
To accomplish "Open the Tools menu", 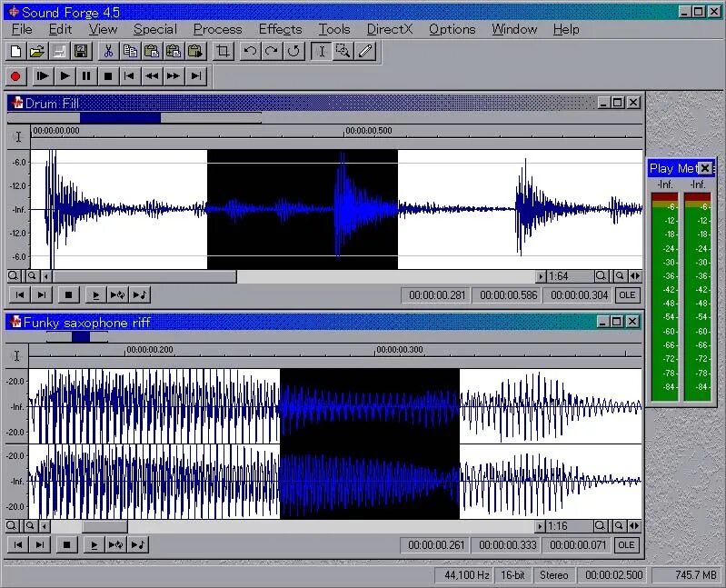I will click(333, 30).
